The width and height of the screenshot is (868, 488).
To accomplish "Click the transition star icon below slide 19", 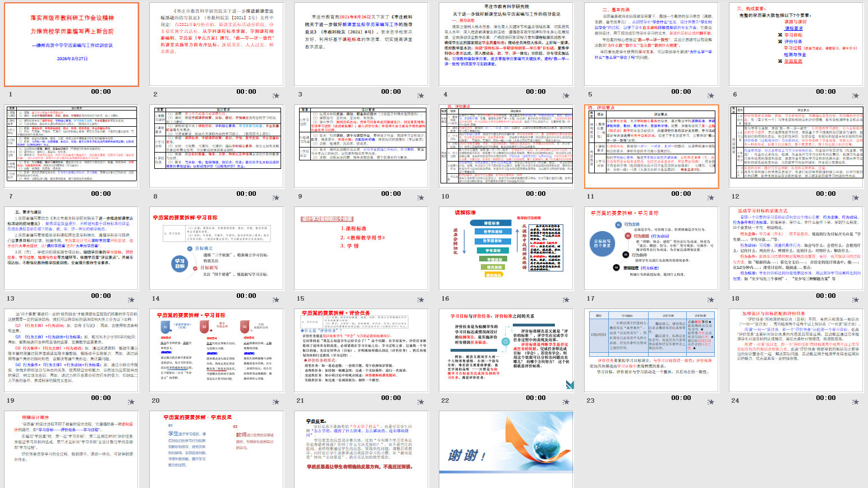I will click(131, 402).
